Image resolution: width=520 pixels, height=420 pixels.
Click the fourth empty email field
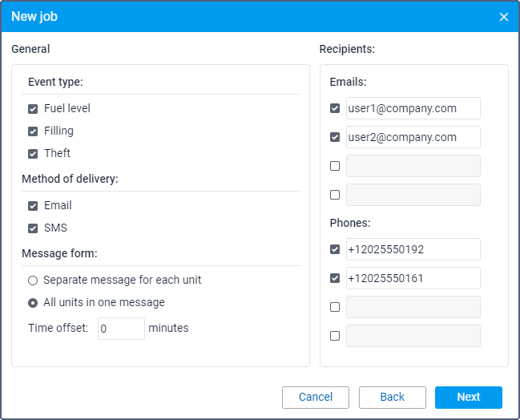pos(413,195)
